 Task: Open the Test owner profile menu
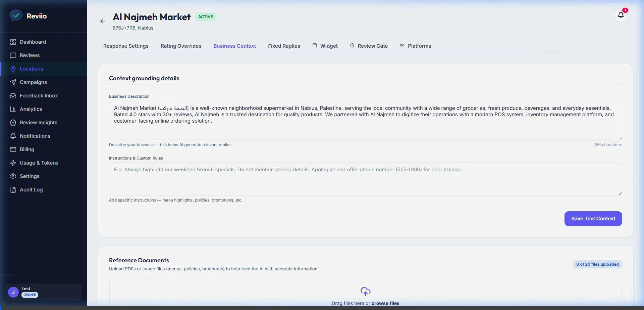(44, 292)
